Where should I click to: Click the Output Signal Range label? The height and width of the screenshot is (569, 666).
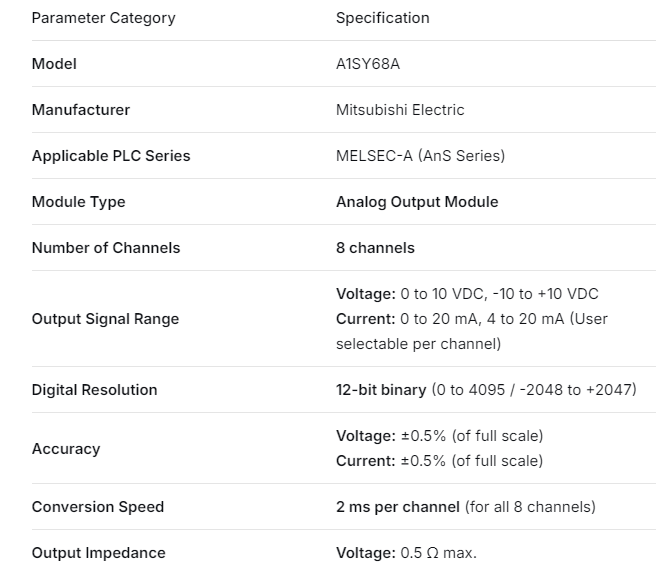click(106, 319)
